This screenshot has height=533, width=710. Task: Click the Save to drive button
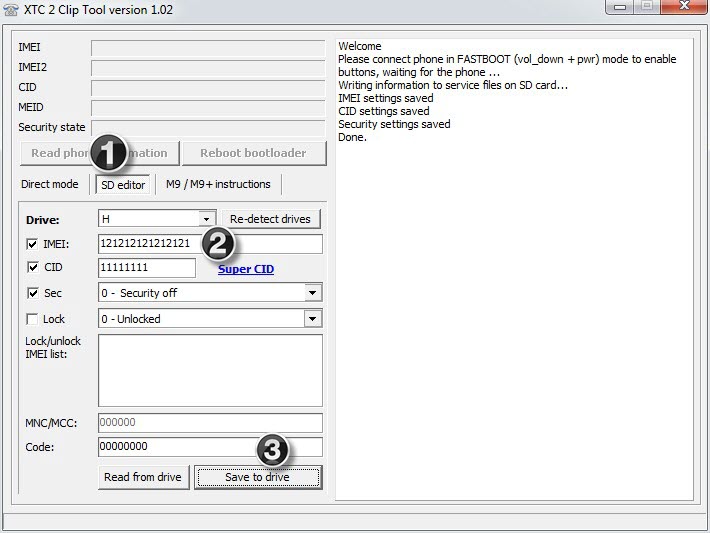click(258, 477)
